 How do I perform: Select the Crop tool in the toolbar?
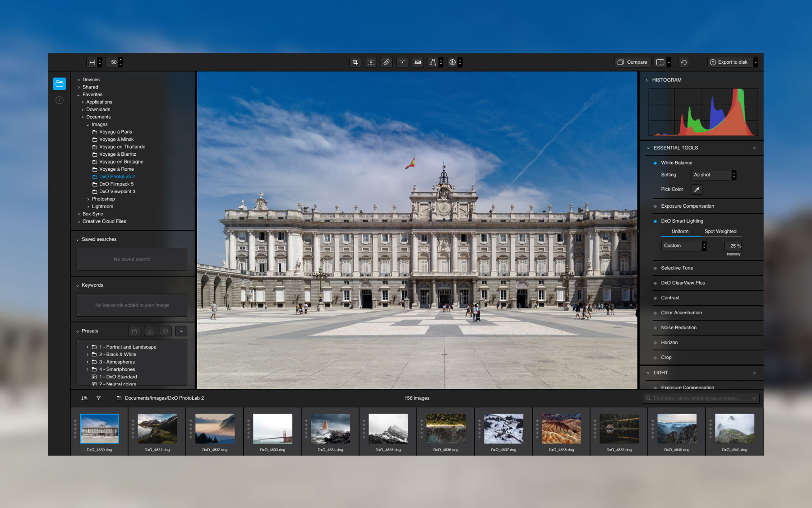[355, 62]
